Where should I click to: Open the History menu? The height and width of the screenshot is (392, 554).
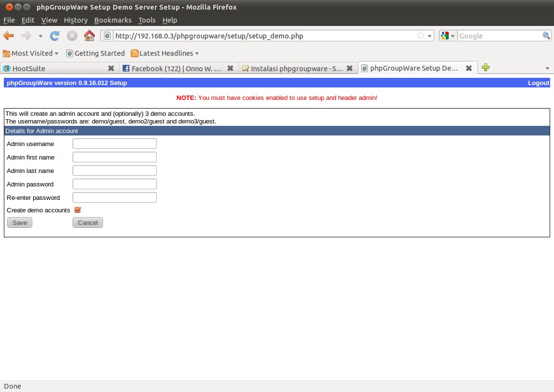coord(76,20)
